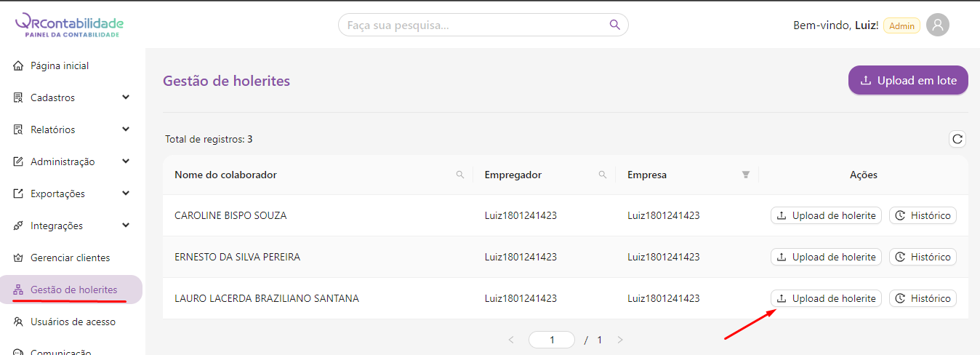Screen dimensions: 980x355
Task: Filter the Empresa column
Action: pos(745,175)
